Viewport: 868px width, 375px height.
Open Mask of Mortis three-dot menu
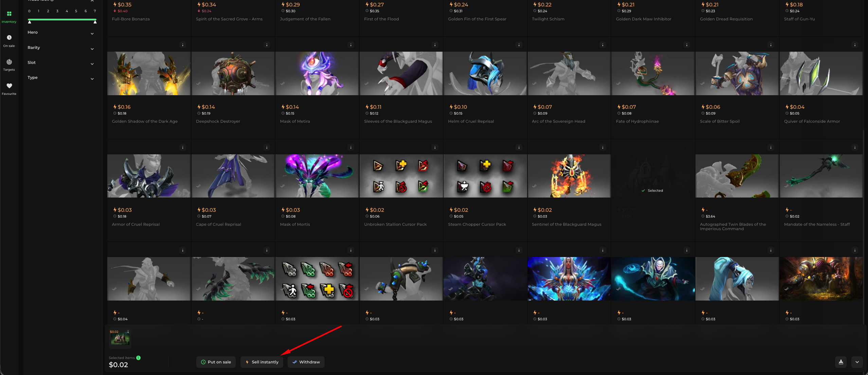(x=351, y=148)
